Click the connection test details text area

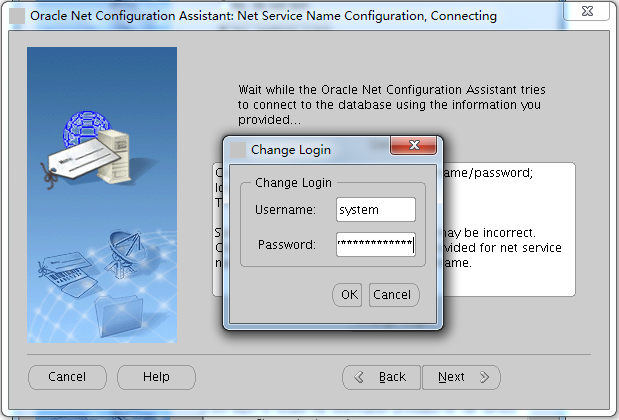point(394,229)
